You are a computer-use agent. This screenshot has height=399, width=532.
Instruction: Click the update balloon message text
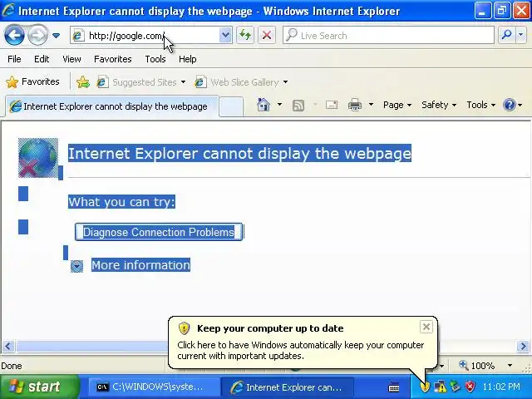tap(301, 351)
